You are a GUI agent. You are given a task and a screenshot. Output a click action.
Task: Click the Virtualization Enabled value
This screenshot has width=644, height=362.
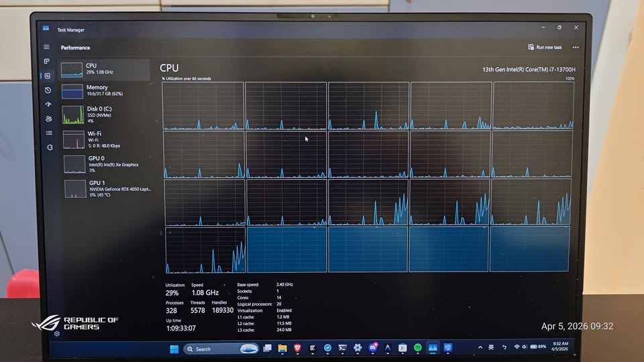pos(284,310)
